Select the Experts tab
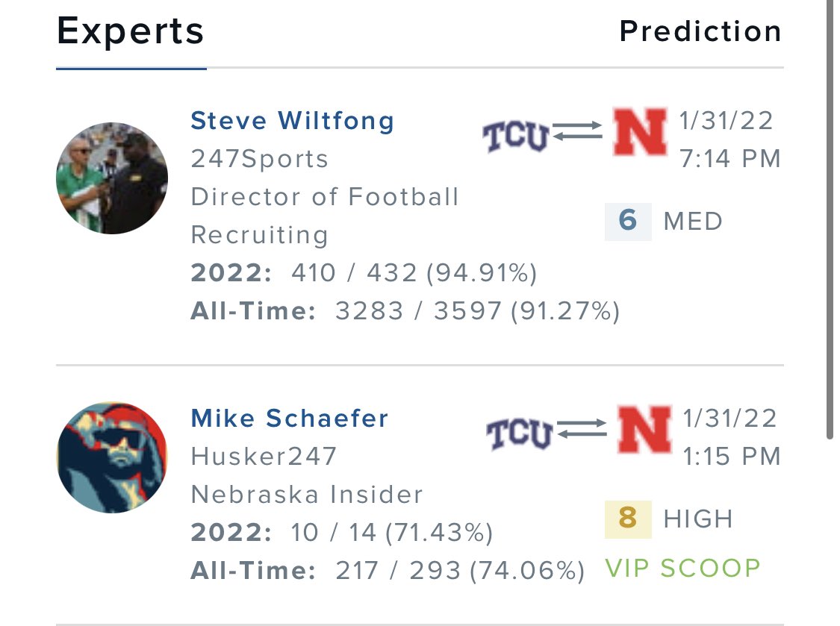The image size is (840, 626). (x=131, y=31)
